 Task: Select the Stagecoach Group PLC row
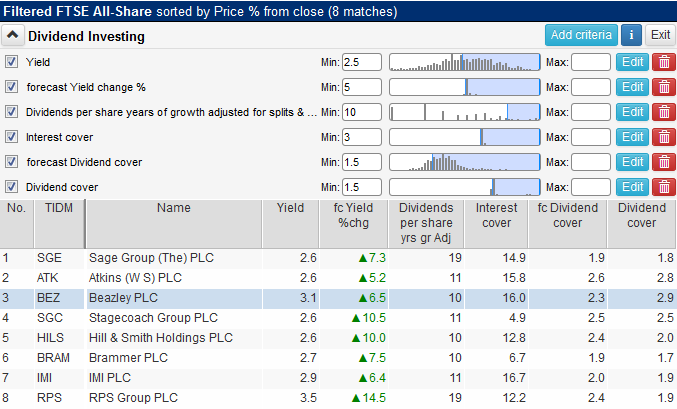click(338, 318)
